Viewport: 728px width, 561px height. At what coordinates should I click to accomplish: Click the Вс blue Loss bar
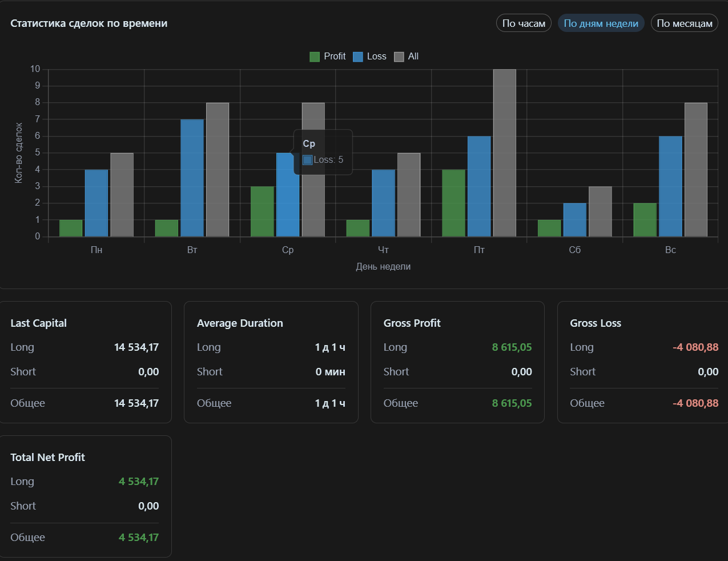pyautogui.click(x=670, y=186)
